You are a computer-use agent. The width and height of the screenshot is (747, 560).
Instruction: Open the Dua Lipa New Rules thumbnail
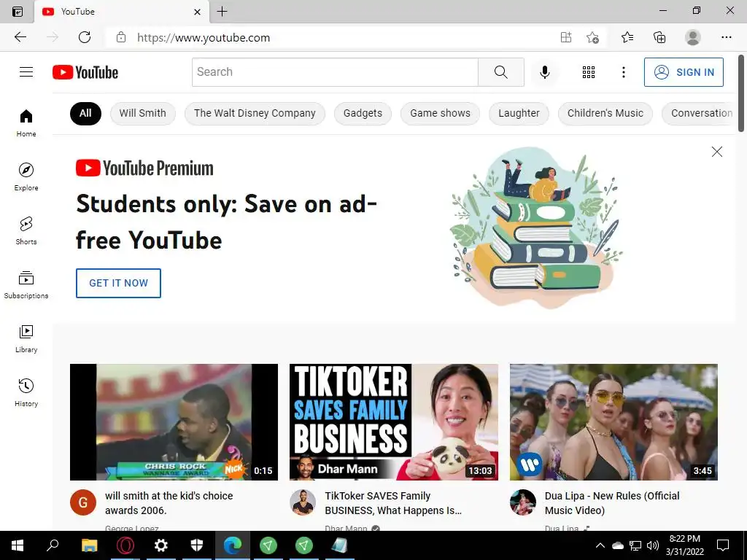click(x=614, y=422)
